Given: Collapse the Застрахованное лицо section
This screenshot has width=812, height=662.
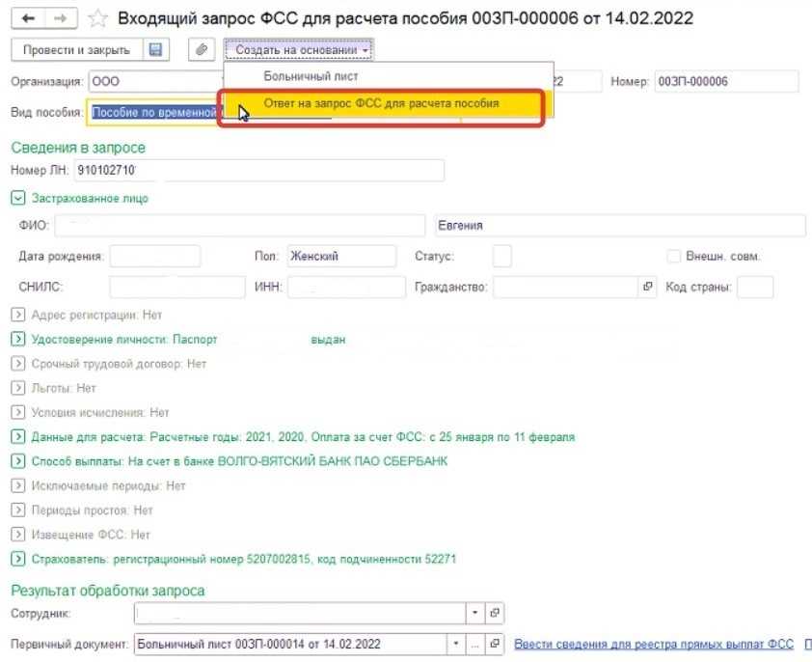Looking at the screenshot, I should pos(17,199).
